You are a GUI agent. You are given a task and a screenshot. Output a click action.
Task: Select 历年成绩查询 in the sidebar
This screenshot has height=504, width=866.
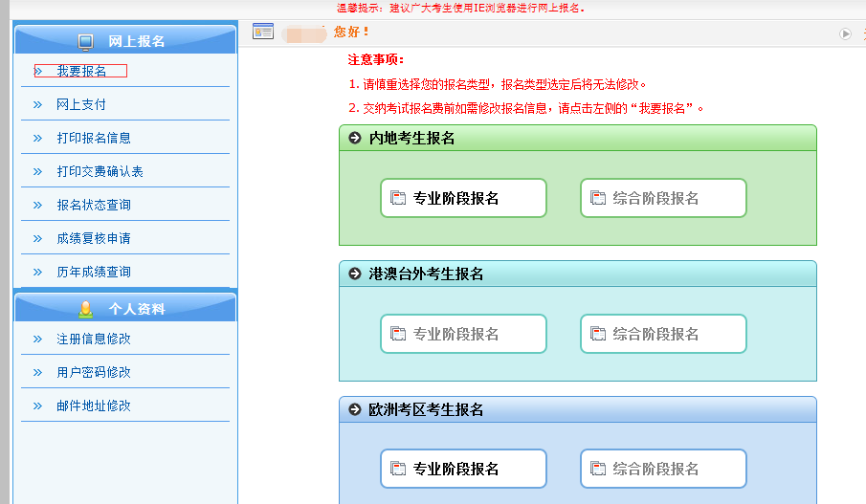pos(94,273)
